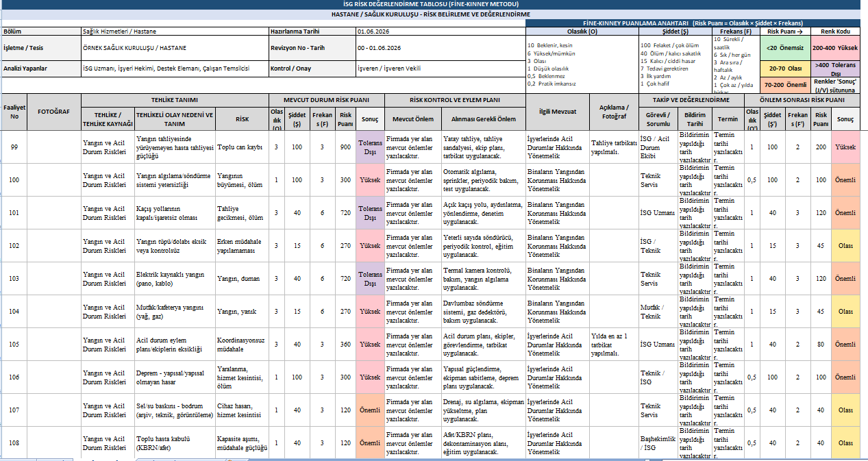The height and width of the screenshot is (461, 868).
Task: Select the 'Şiddet (Ş)' scoring key header
Action: pyautogui.click(x=675, y=32)
